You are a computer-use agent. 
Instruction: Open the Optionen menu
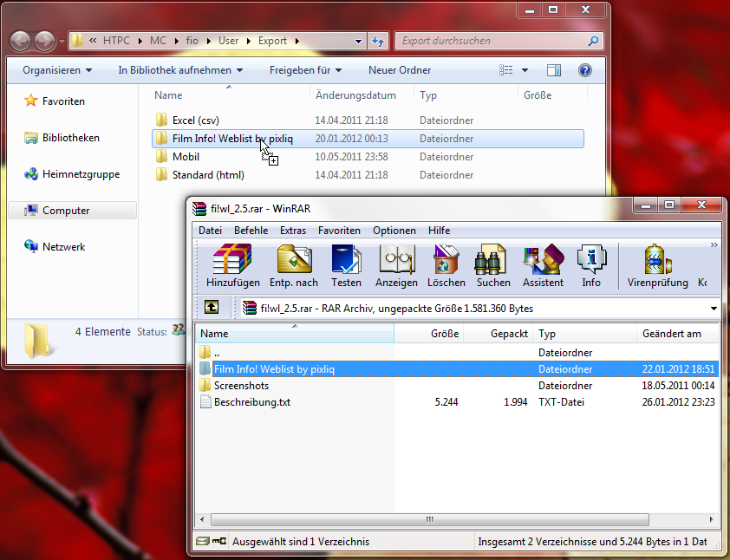[394, 231]
